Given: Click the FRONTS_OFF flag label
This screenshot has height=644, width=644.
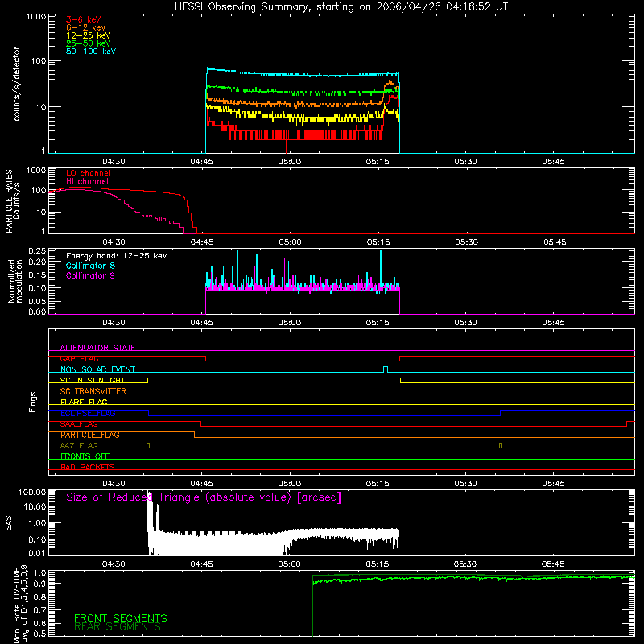Looking at the screenshot, I should click(85, 456).
